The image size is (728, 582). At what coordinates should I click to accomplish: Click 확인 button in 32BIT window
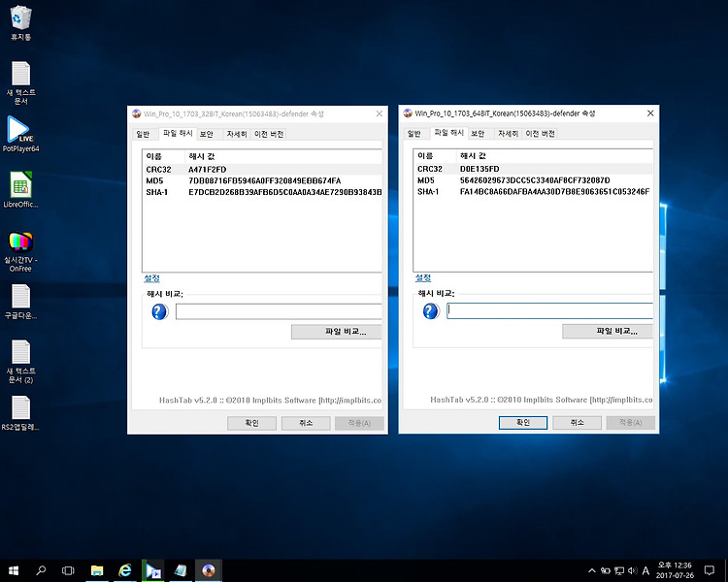251,423
